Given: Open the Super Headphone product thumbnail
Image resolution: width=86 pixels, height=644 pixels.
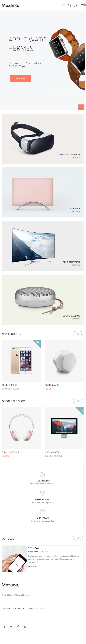Looking at the screenshot, I should [21, 428].
